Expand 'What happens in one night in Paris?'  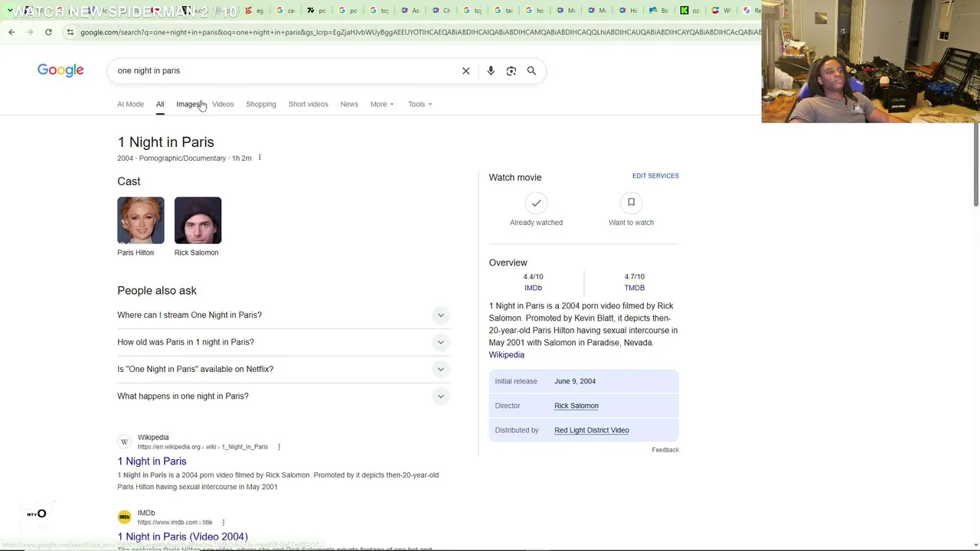coord(283,396)
